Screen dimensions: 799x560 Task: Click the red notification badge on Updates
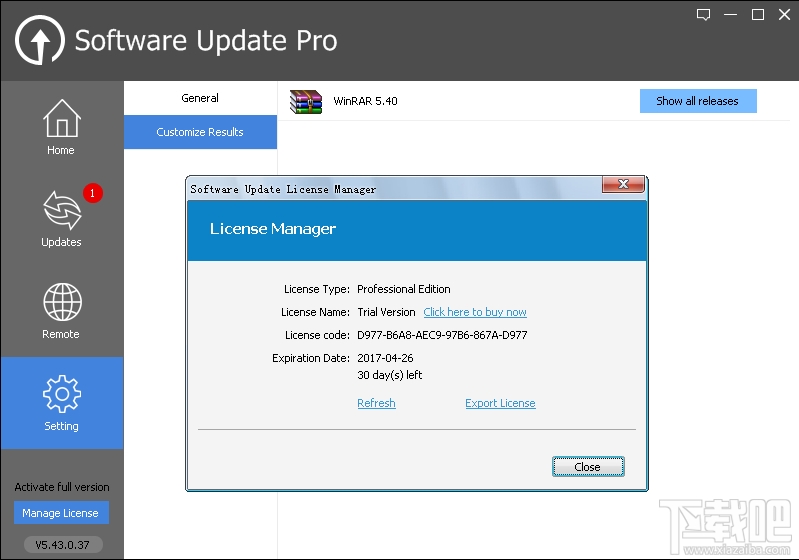point(93,193)
